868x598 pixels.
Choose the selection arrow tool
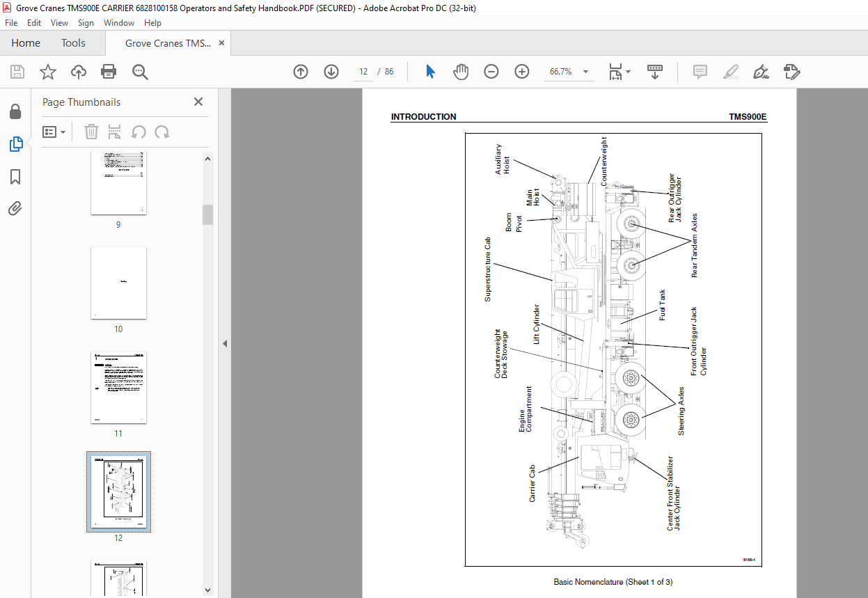point(430,72)
